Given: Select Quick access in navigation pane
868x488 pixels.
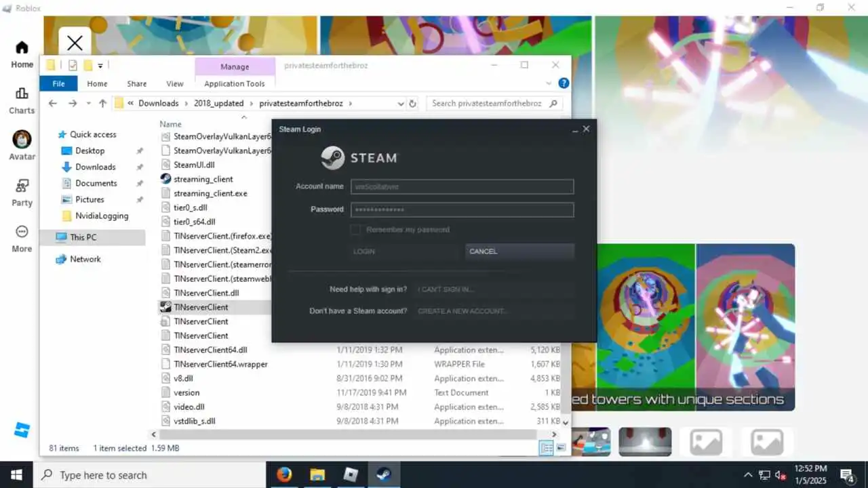Looking at the screenshot, I should 93,134.
